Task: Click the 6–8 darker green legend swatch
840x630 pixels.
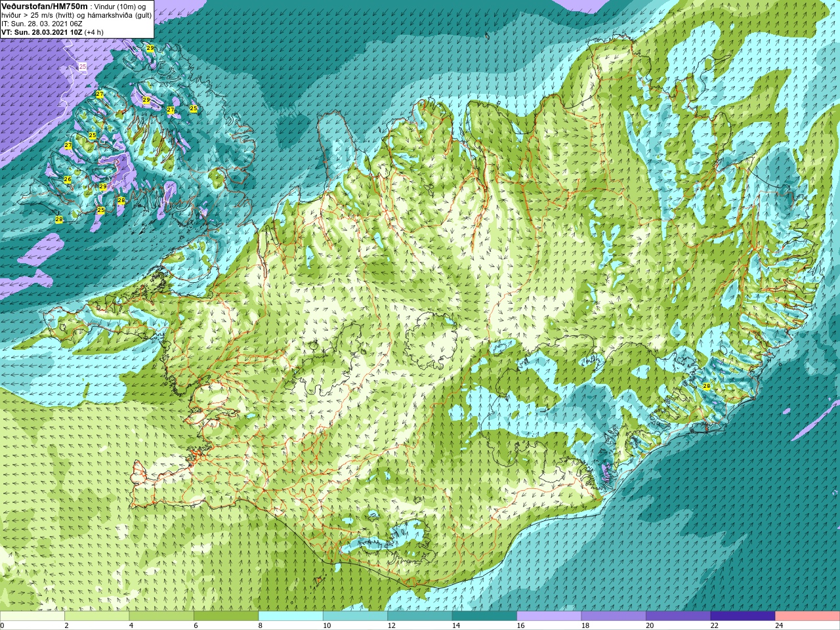Action: click(226, 616)
